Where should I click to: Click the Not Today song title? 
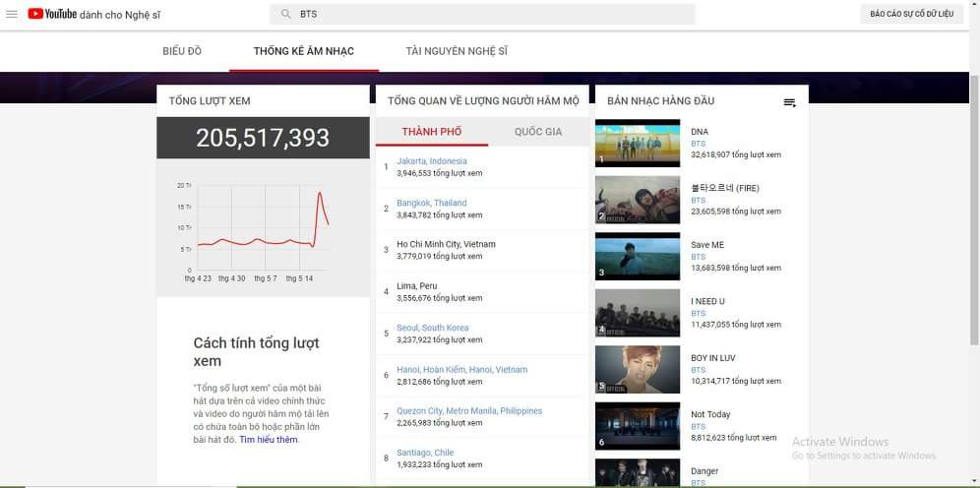tap(710, 414)
